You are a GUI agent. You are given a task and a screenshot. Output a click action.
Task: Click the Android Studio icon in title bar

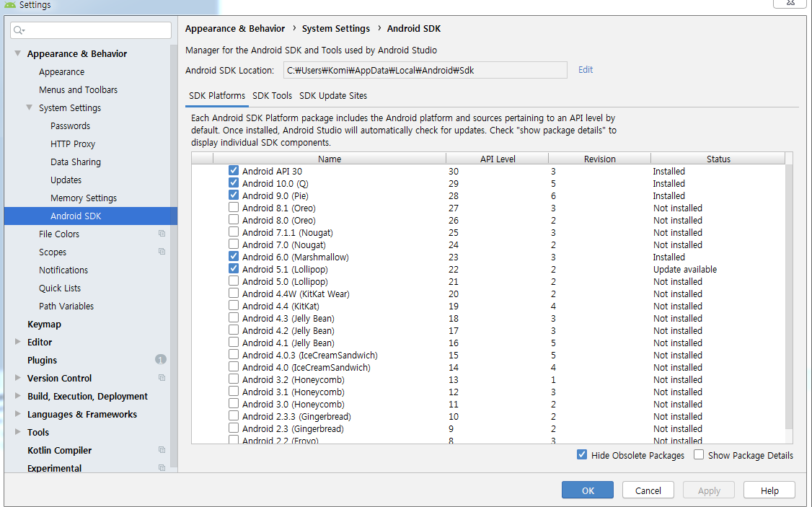point(10,4)
